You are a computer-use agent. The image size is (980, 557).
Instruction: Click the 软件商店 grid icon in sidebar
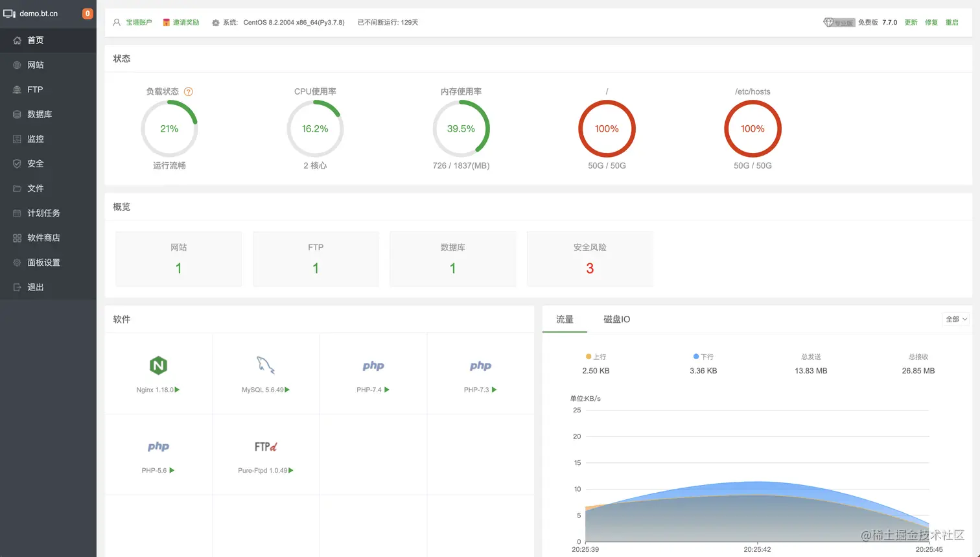point(17,238)
